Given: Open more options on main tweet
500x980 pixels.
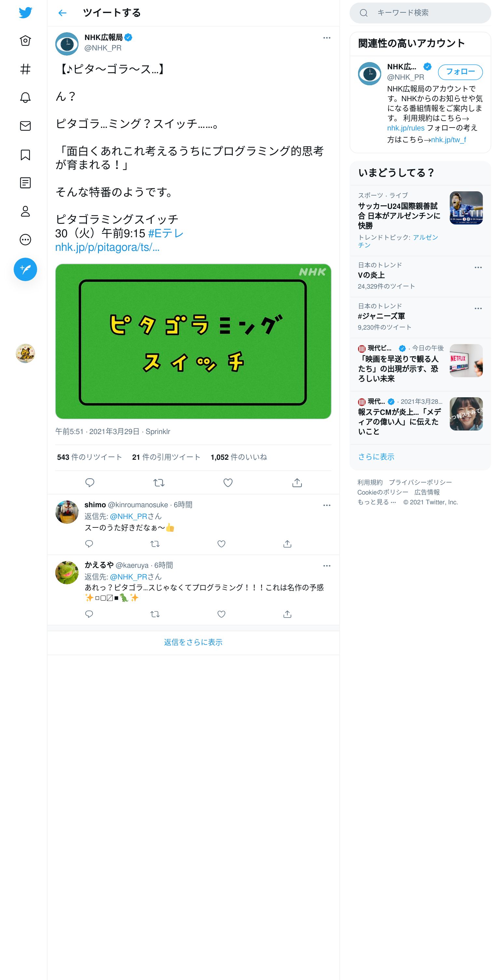Looking at the screenshot, I should 327,38.
